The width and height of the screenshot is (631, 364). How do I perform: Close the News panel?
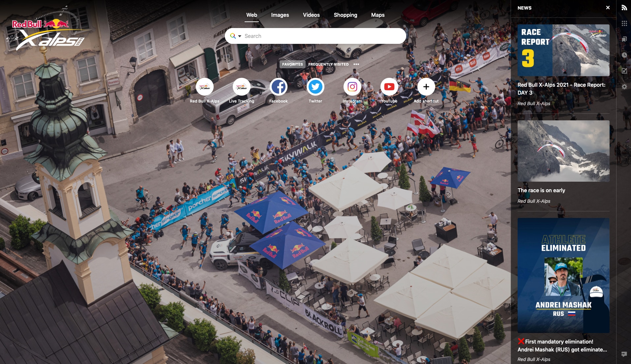(608, 8)
